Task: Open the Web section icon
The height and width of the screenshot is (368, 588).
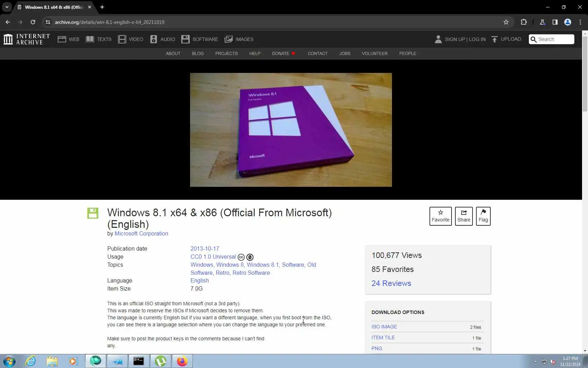Action: coord(62,39)
